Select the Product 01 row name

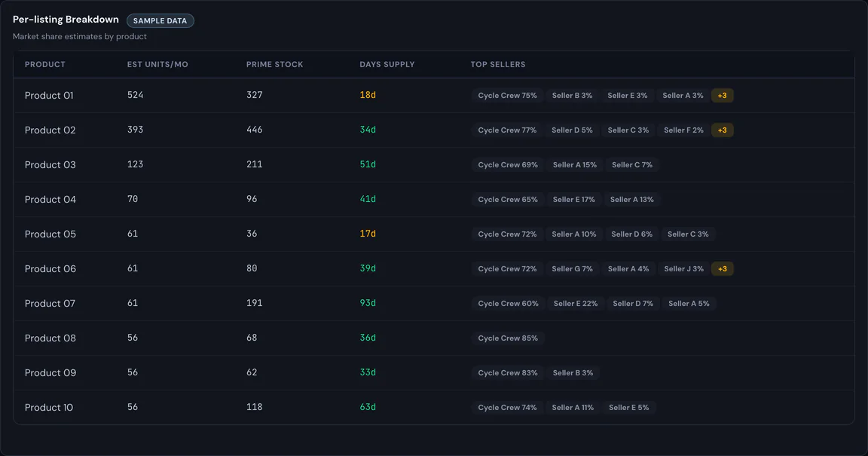[x=49, y=95]
